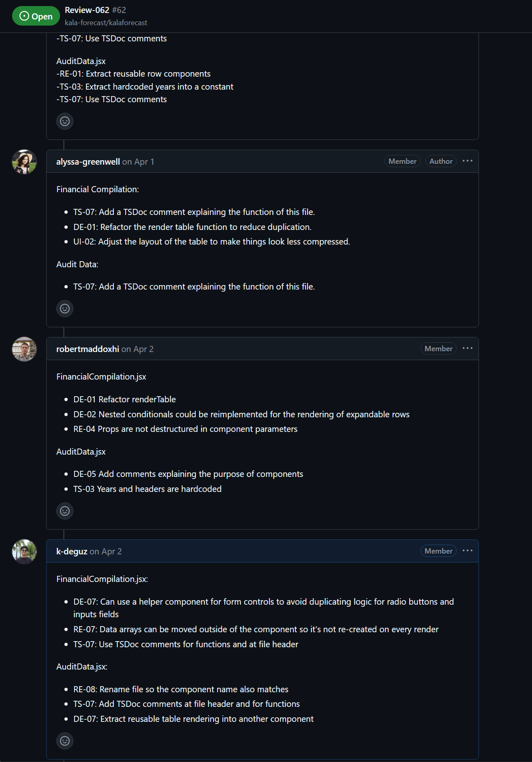Image resolution: width=532 pixels, height=762 pixels.
Task: Open k-deguz's avatar profile picture
Action: (x=24, y=552)
